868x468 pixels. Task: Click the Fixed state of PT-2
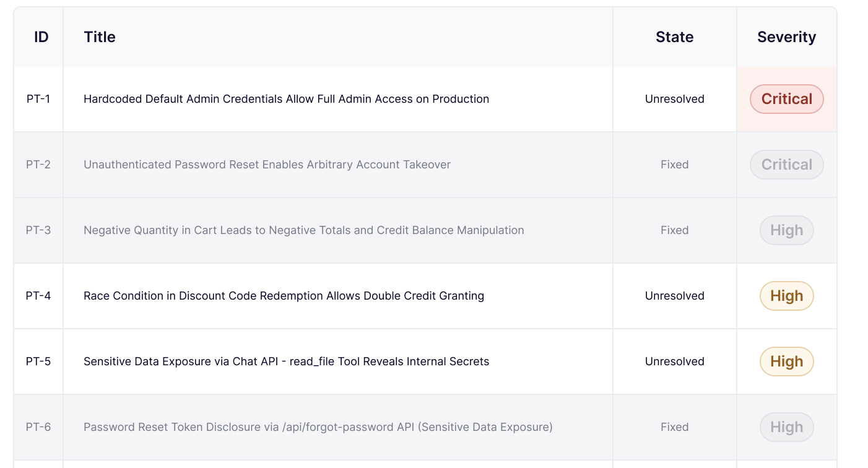point(674,165)
